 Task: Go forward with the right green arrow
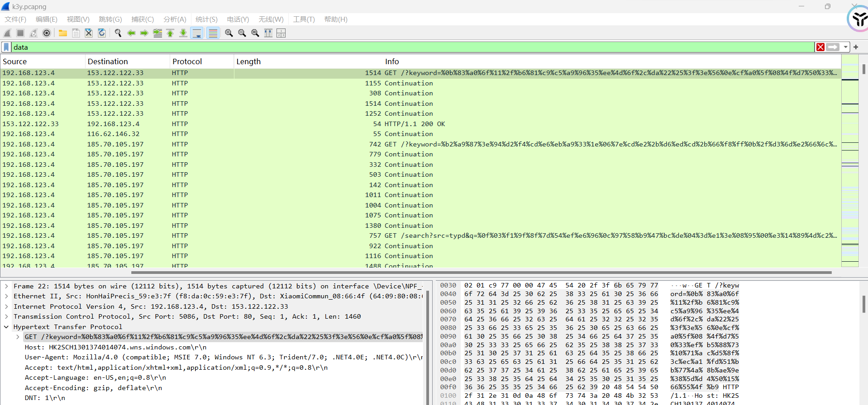pyautogui.click(x=144, y=33)
